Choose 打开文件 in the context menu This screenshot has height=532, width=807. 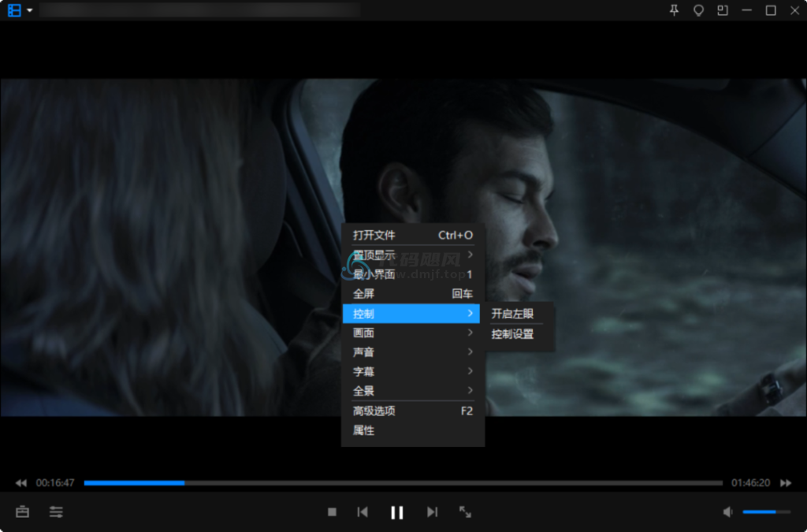click(x=412, y=235)
